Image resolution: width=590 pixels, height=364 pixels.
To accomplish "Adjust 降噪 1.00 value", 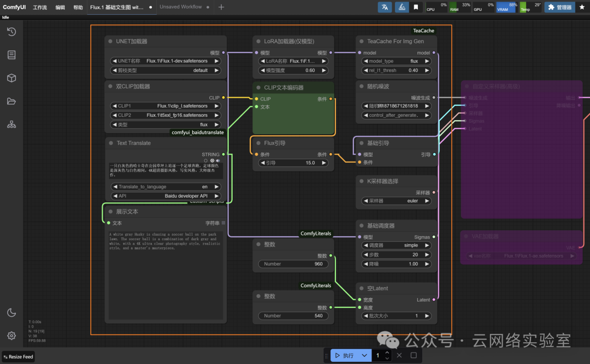I will [396, 264].
